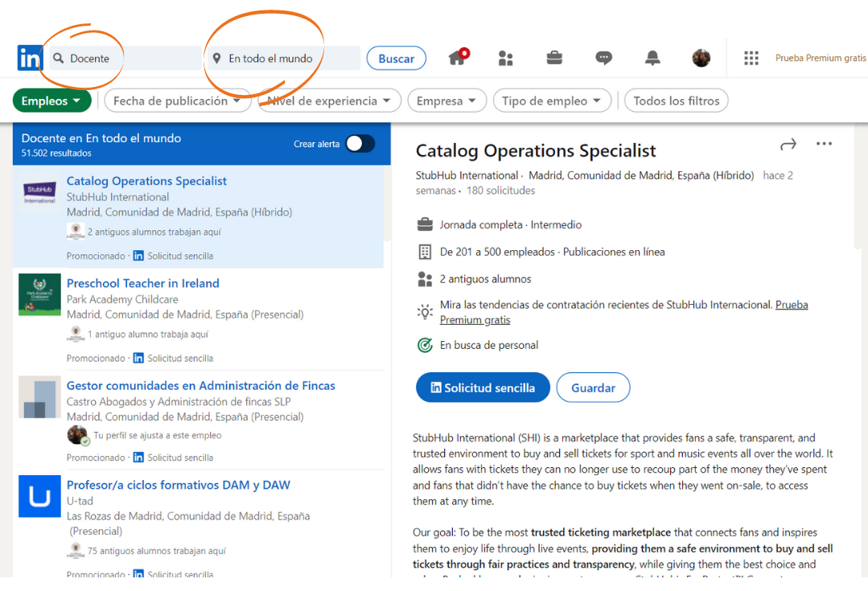The image size is (868, 591).
Task: Open My Network people icon
Action: 505,58
